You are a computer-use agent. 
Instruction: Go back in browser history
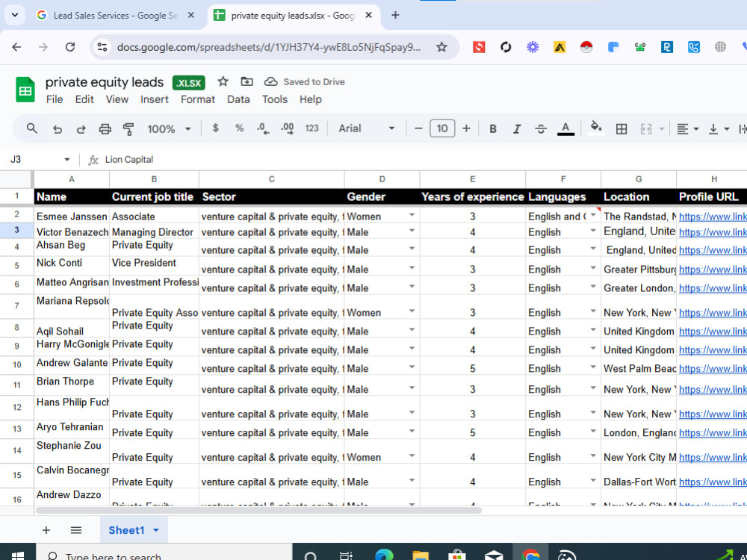pos(16,47)
